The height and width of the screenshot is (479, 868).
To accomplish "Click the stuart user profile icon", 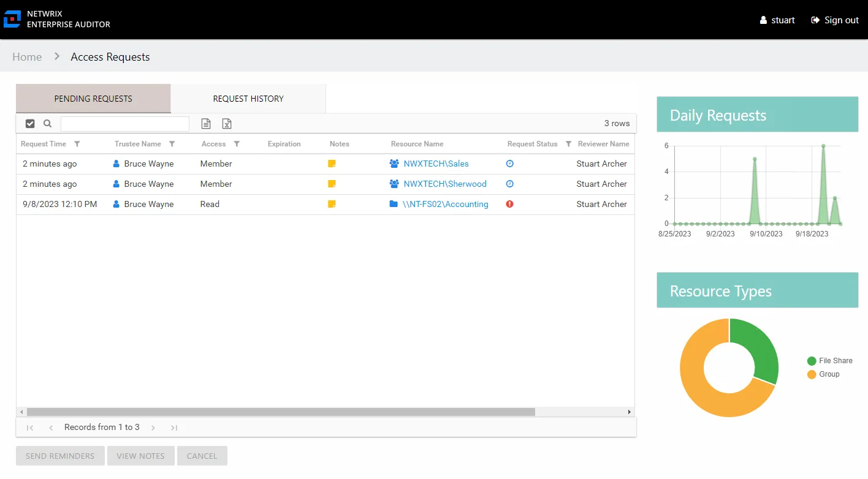I will (763, 20).
